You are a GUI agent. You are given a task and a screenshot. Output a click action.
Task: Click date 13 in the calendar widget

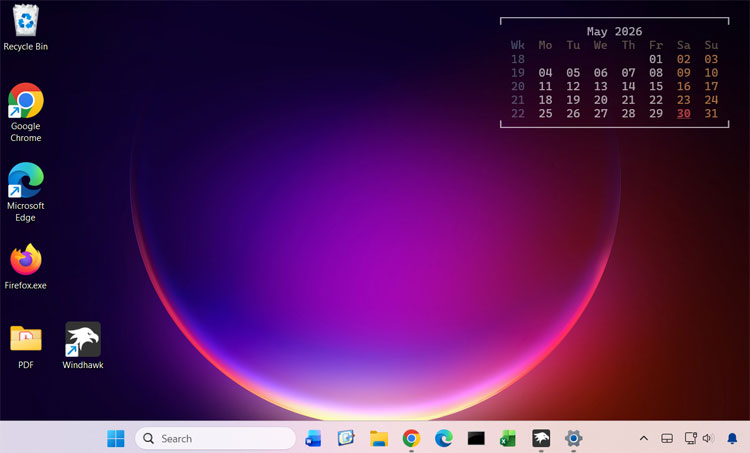coord(601,87)
